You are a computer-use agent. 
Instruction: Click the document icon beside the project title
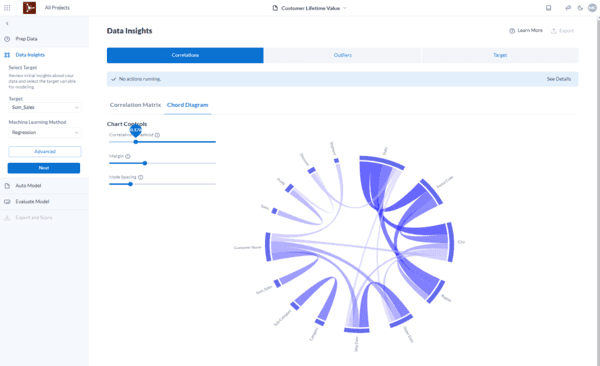[x=275, y=8]
